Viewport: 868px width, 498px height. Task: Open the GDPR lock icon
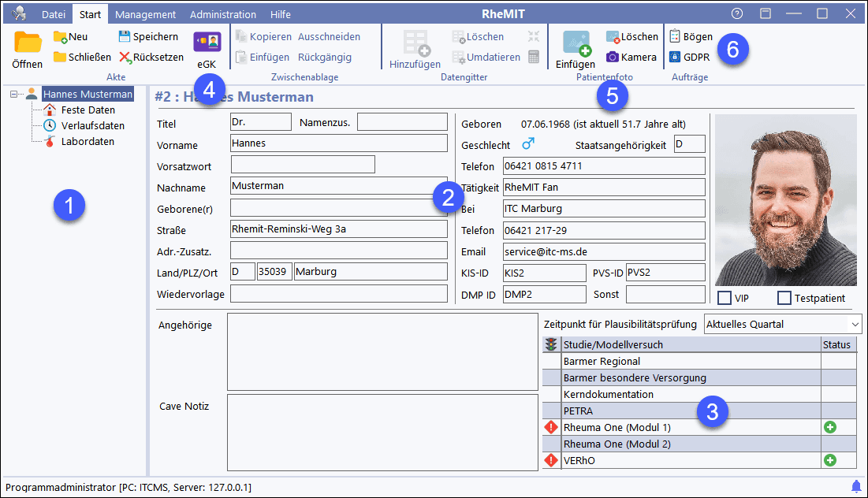tap(675, 57)
